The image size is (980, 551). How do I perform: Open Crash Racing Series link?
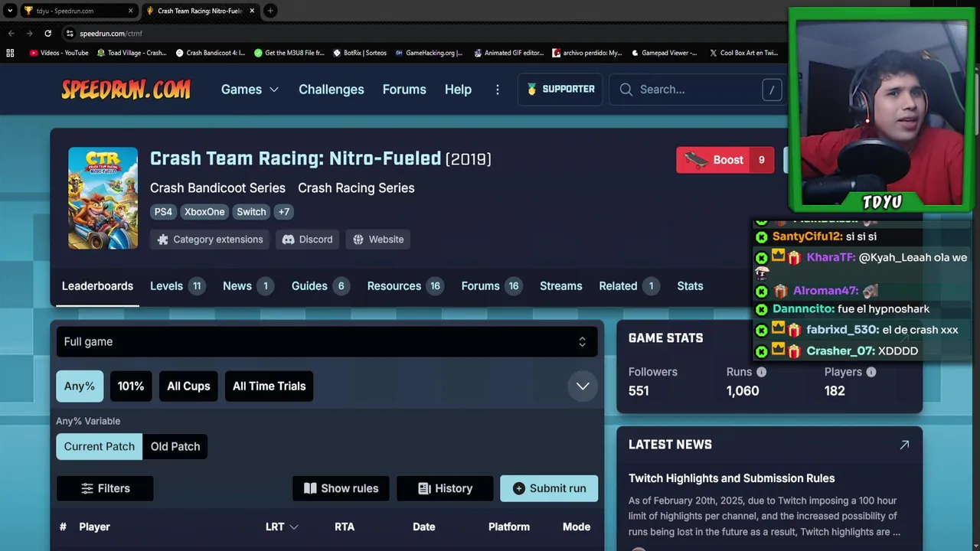[356, 188]
